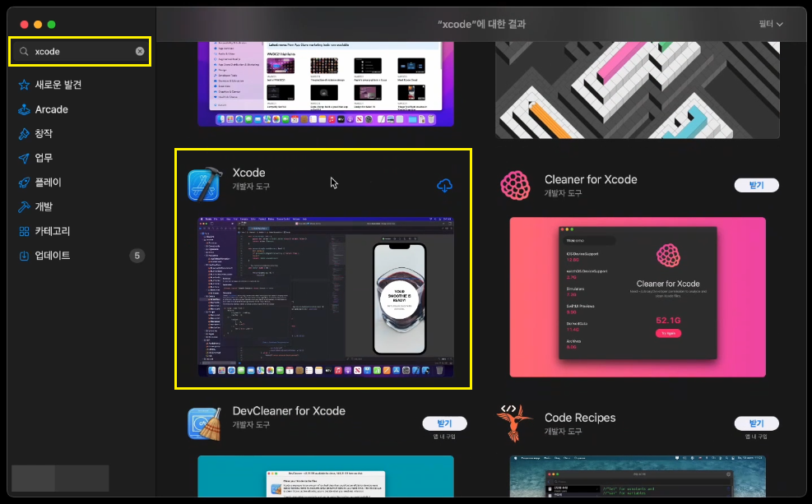Click the Code Recipes hummingbird icon
The width and height of the screenshot is (812, 504).
coord(514,423)
